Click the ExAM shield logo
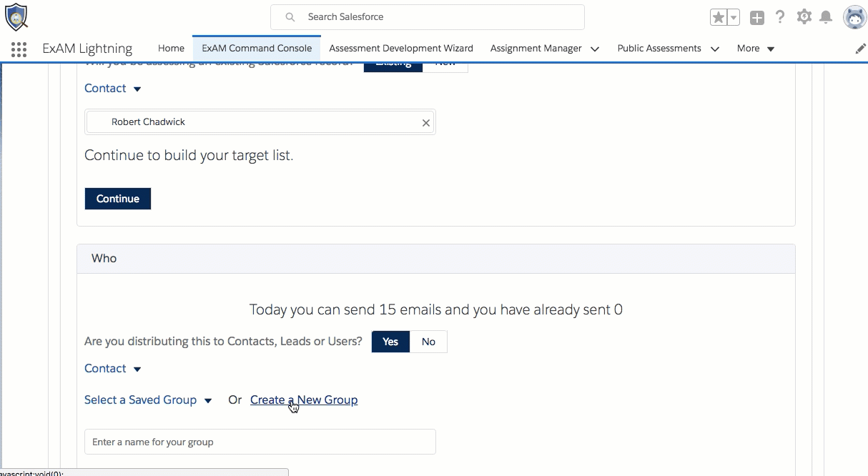The width and height of the screenshot is (868, 476). tap(16, 16)
